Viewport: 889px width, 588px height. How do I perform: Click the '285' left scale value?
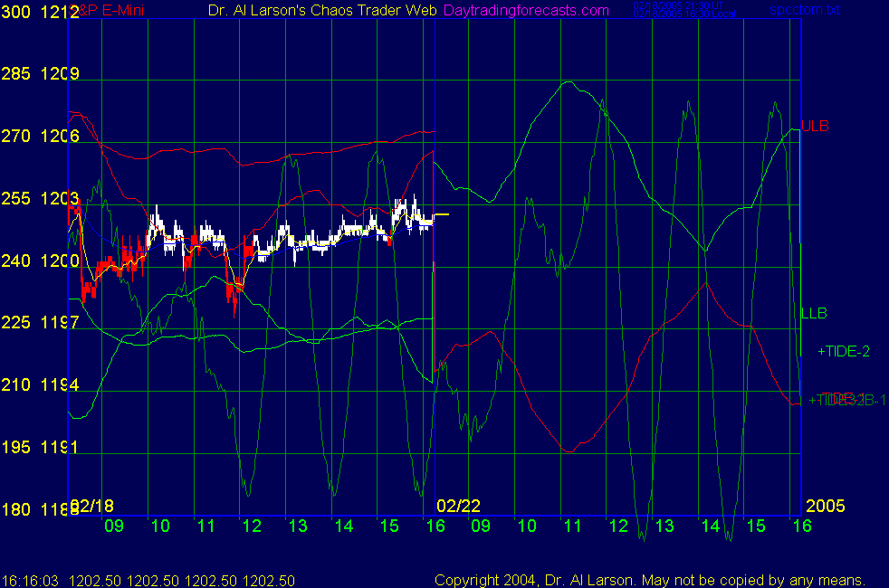16,73
